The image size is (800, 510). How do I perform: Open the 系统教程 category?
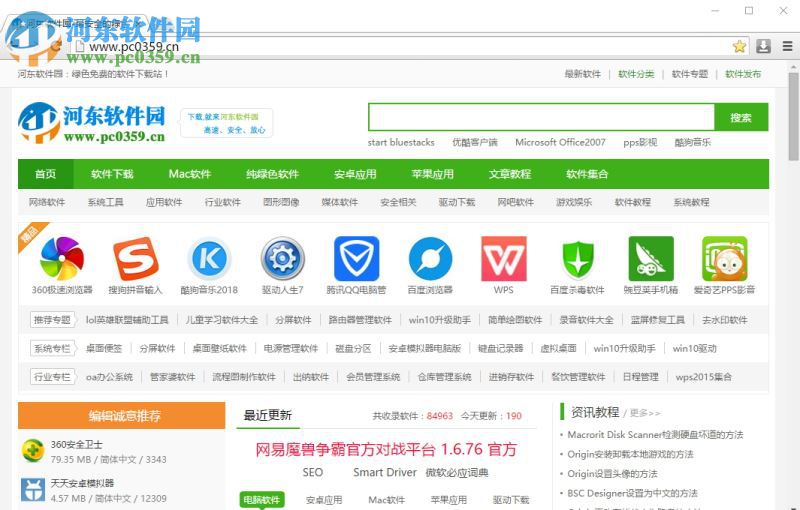tap(691, 202)
